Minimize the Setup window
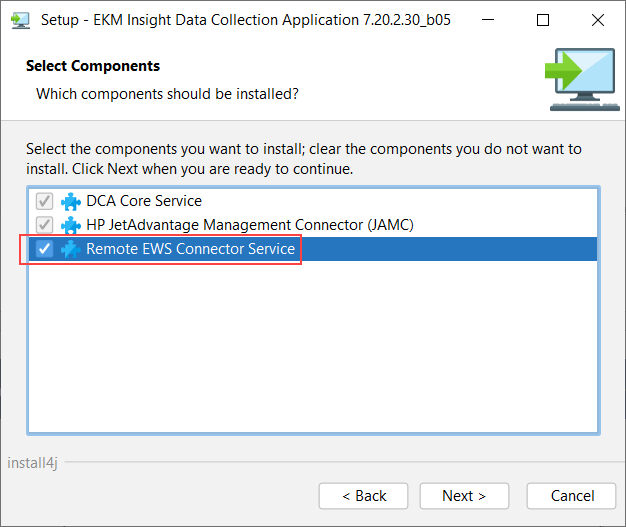 [x=488, y=20]
